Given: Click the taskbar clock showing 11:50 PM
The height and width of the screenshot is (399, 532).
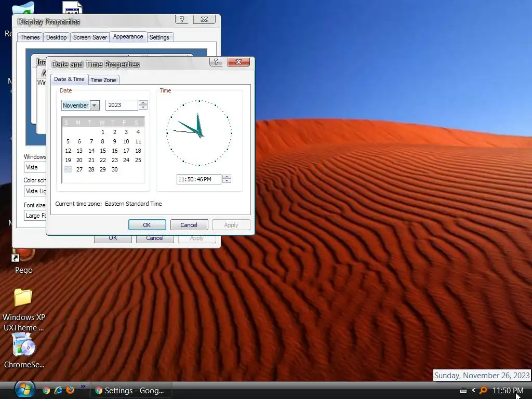Looking at the screenshot, I should tap(508, 391).
